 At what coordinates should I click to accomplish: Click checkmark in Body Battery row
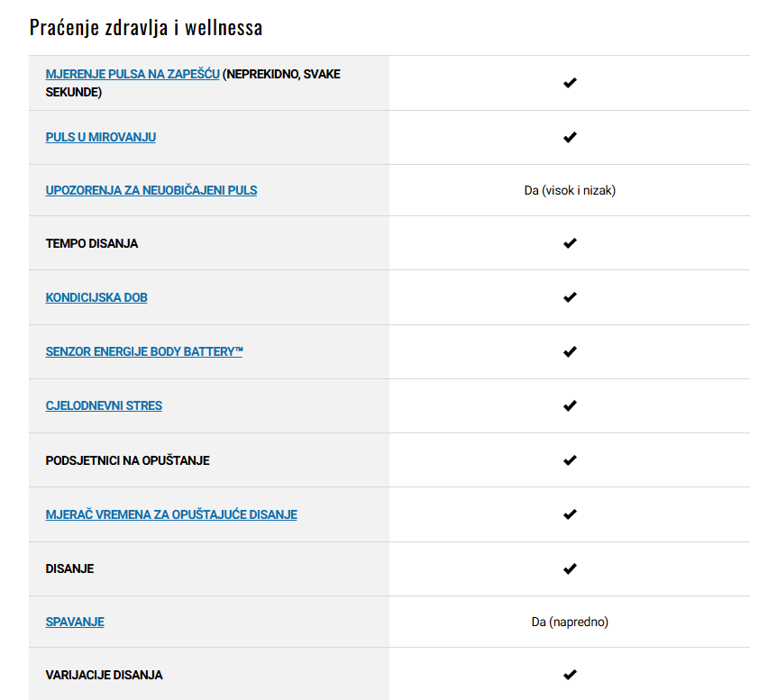point(570,352)
